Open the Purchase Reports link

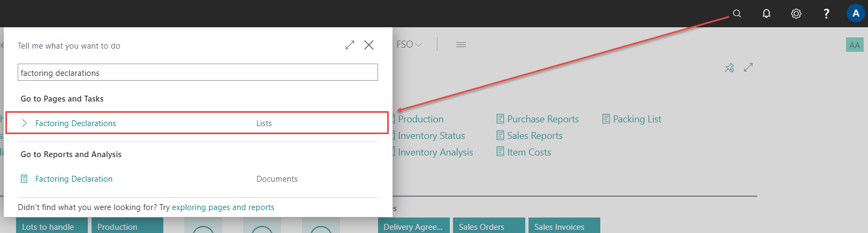[542, 119]
